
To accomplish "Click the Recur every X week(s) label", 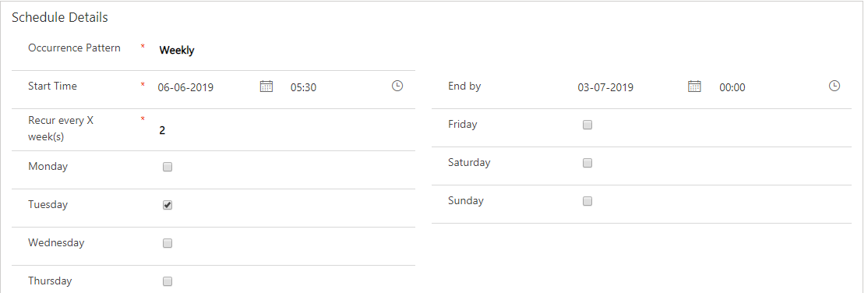I will [x=61, y=129].
